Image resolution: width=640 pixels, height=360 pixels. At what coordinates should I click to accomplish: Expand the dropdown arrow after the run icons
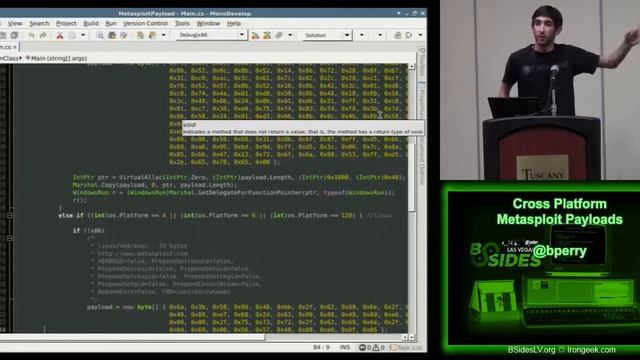click(x=290, y=36)
